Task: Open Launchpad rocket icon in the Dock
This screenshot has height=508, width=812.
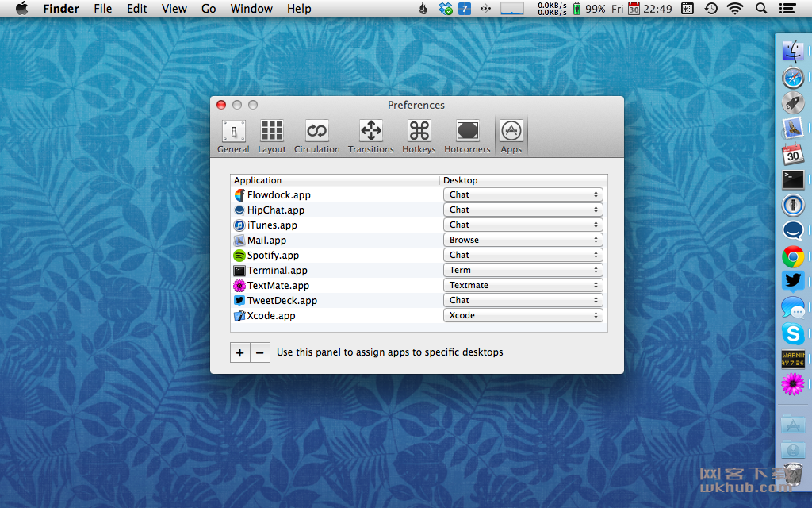Action: [x=793, y=102]
